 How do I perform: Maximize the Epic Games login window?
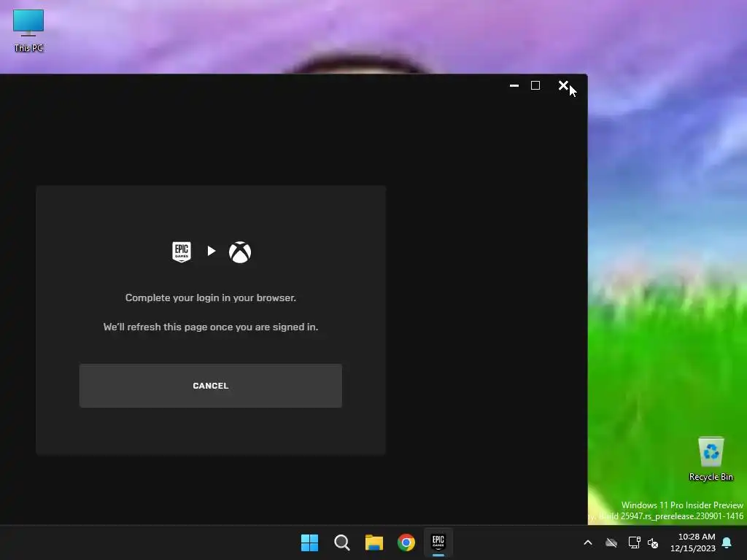[535, 86]
